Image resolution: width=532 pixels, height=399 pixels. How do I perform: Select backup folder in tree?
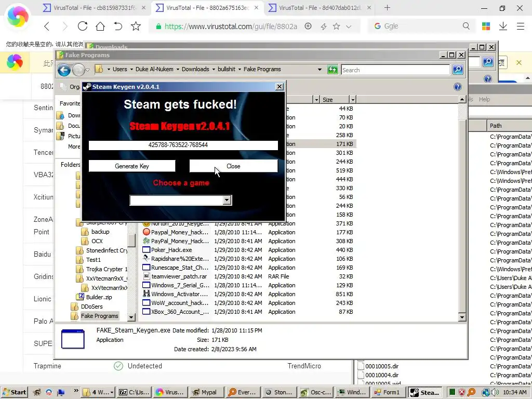(100, 232)
